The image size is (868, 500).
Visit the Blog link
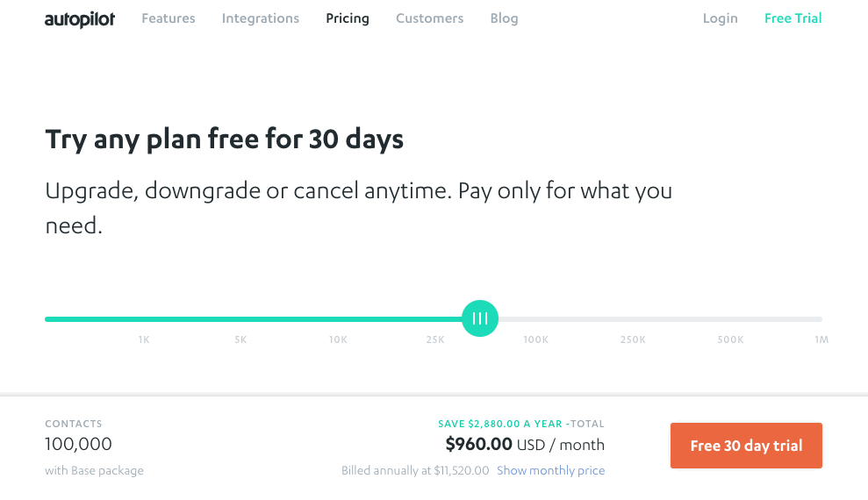[505, 18]
